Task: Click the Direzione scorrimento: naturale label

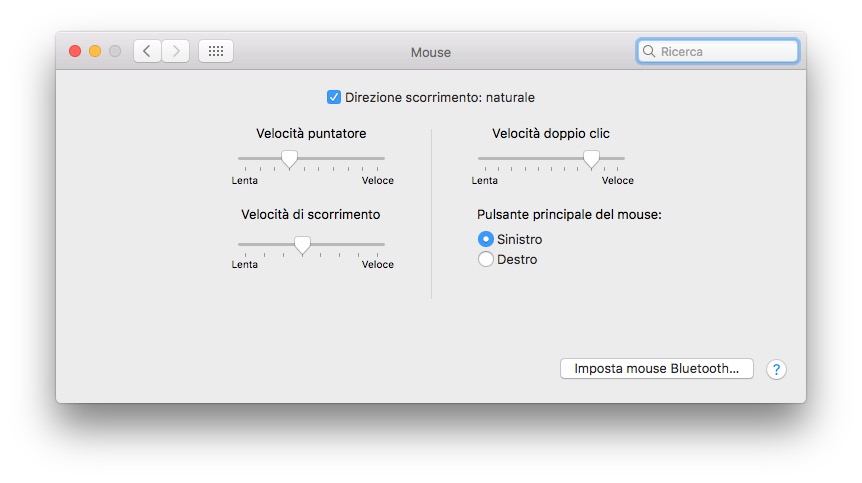Action: pos(440,97)
